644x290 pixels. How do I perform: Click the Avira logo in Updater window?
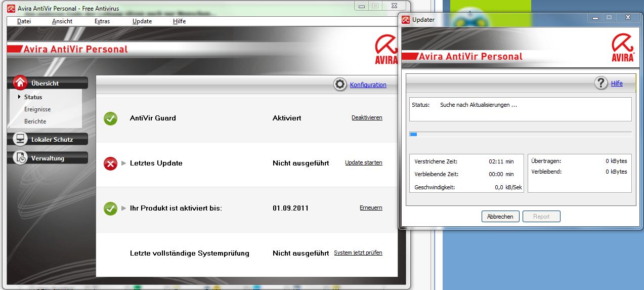pos(623,48)
